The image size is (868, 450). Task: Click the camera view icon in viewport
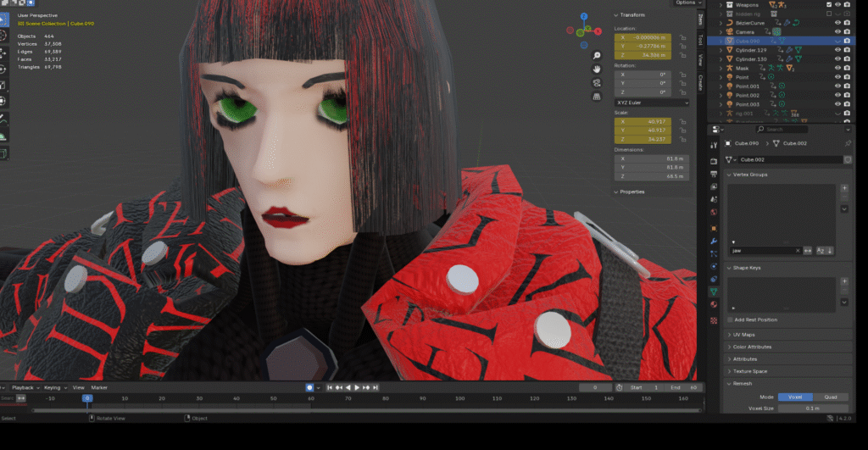pos(597,85)
